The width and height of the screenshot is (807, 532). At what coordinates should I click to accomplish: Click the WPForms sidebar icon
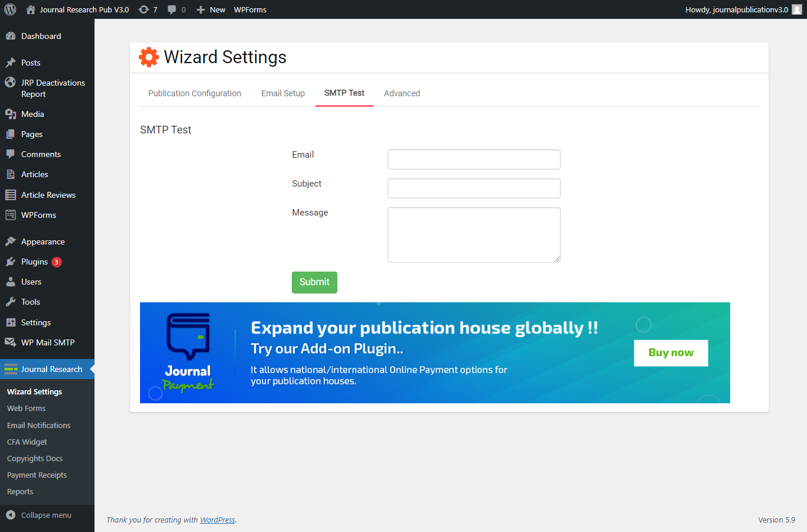(x=11, y=215)
